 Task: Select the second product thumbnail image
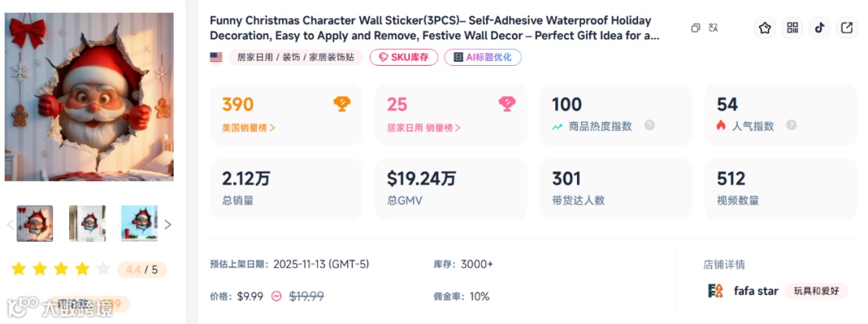(x=87, y=224)
